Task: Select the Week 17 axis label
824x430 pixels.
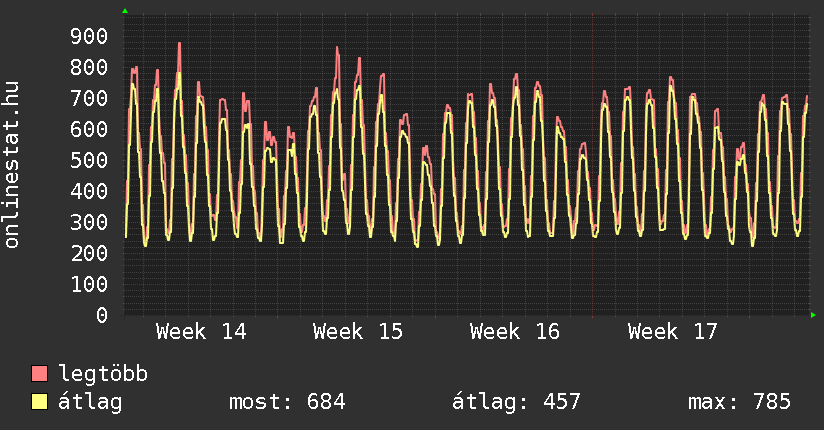Action: [672, 332]
